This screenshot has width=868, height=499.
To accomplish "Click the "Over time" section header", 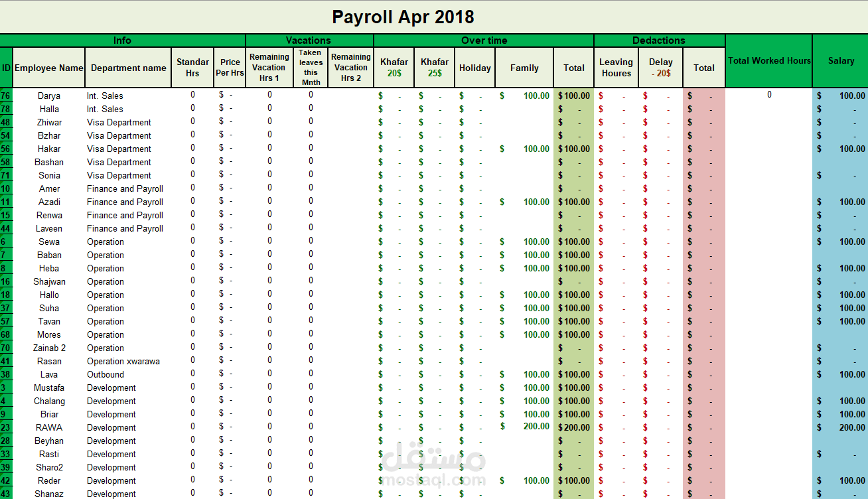I will point(484,40).
